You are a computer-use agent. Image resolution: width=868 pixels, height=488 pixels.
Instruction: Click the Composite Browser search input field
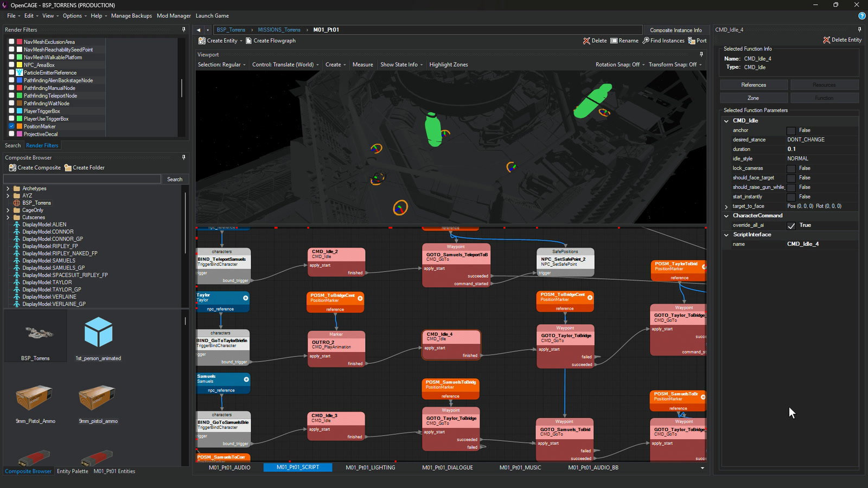coord(82,179)
